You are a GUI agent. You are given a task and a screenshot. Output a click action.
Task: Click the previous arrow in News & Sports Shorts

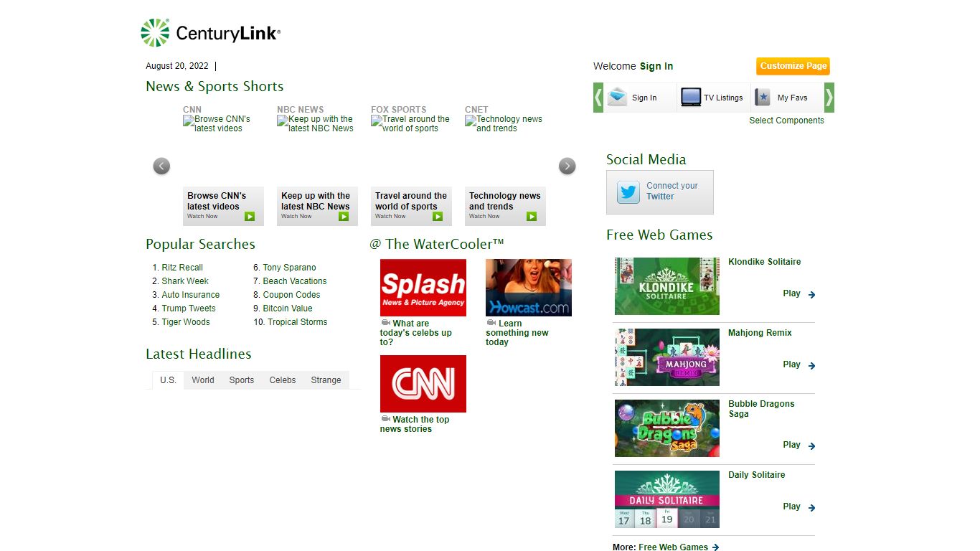[161, 166]
